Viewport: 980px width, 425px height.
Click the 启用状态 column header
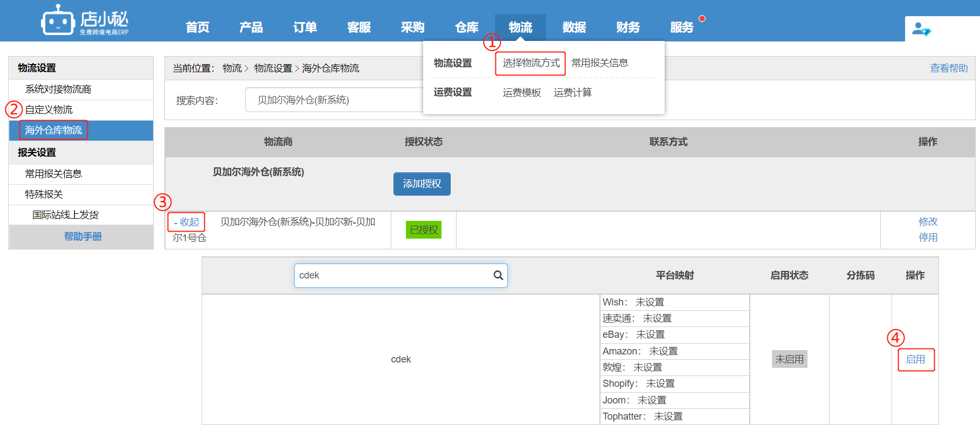[x=789, y=275]
